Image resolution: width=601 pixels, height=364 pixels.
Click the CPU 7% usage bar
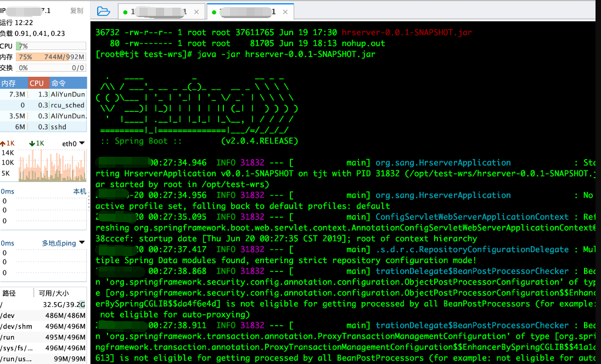pos(50,46)
